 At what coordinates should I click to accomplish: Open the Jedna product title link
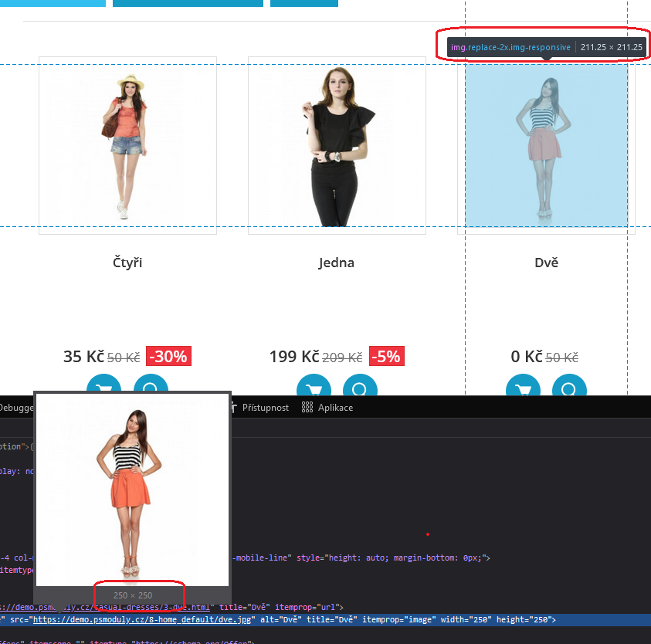pos(336,263)
